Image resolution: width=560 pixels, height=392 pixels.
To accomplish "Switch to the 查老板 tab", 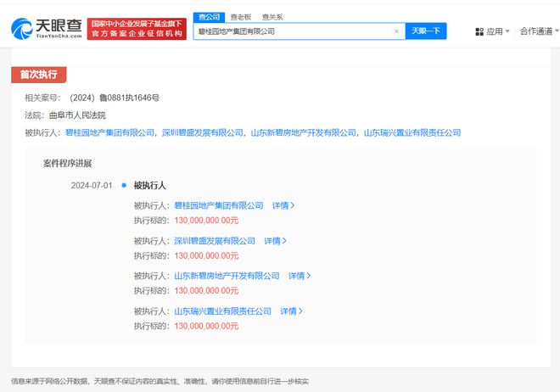I will [x=241, y=17].
